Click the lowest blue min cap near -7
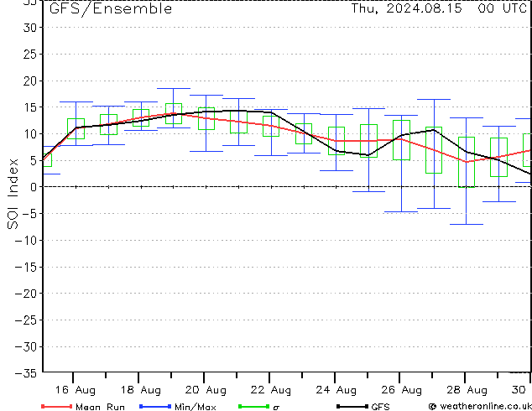532x411 pixels. tap(467, 225)
